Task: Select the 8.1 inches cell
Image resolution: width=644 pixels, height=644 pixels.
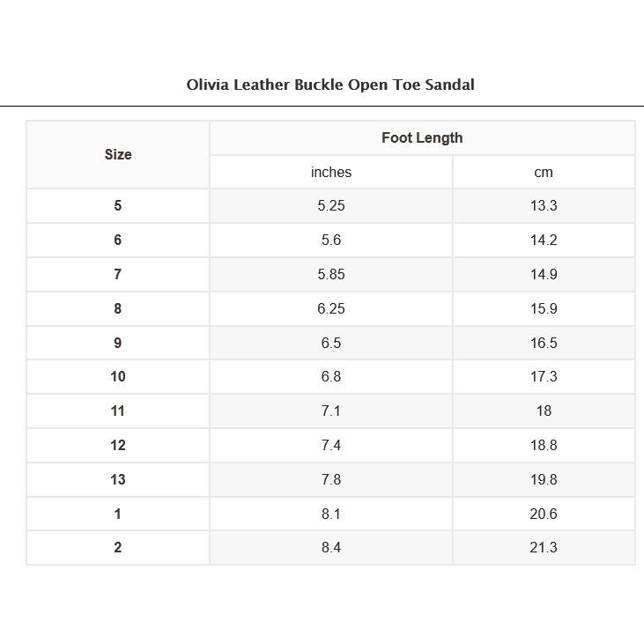Action: coord(331,514)
